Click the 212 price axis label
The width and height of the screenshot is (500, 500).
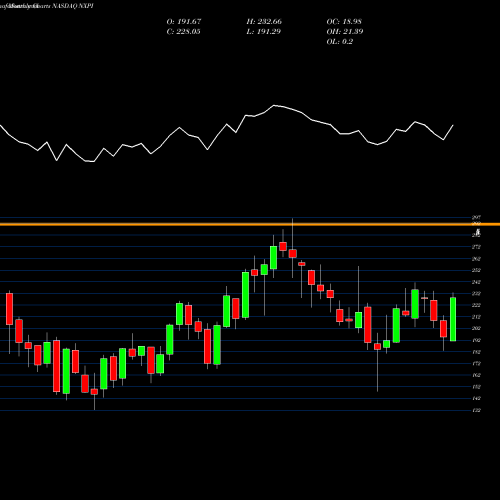(477, 317)
